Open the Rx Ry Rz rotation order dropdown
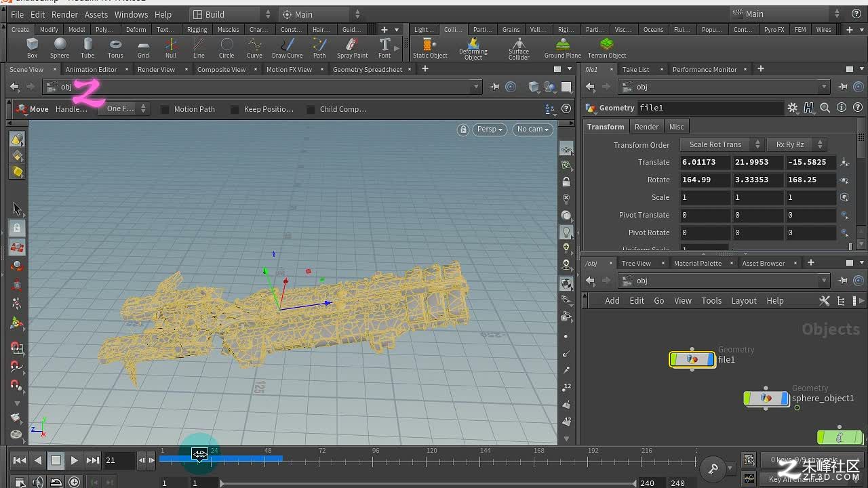The width and height of the screenshot is (868, 488). pyautogui.click(x=796, y=144)
